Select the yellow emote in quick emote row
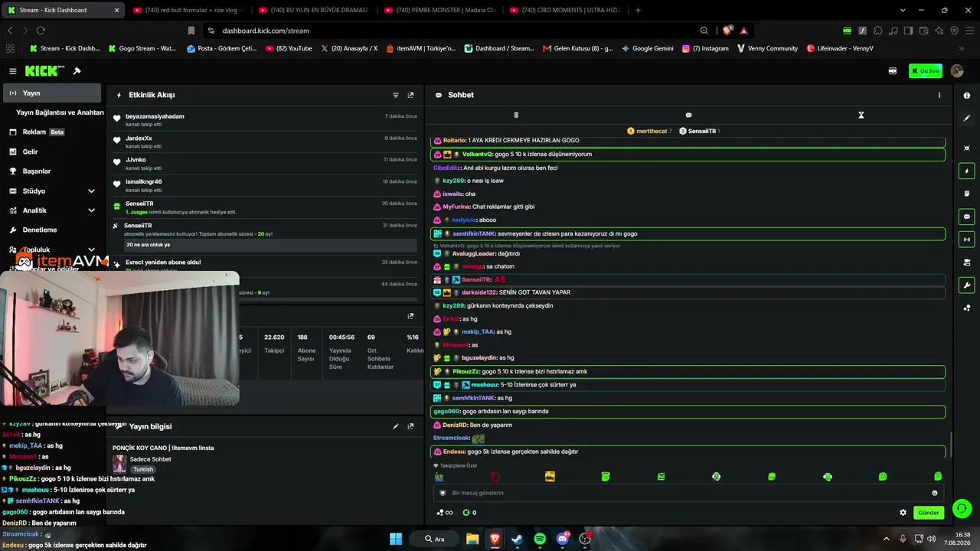This screenshot has height=551, width=980. (550, 477)
